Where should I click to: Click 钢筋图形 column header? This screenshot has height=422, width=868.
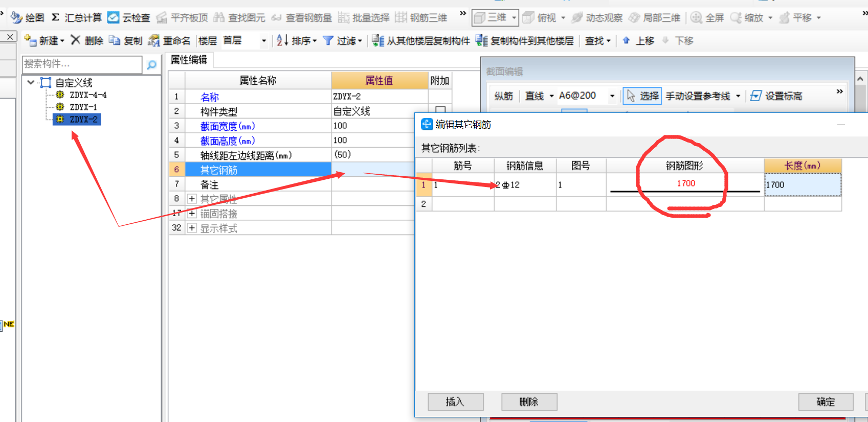point(684,166)
